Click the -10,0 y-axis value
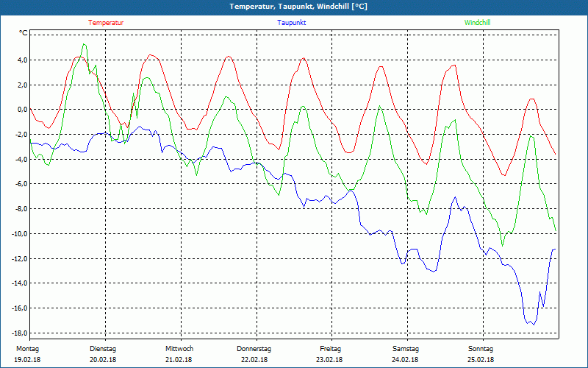Screen dimensions: 588x368 click(x=20, y=234)
